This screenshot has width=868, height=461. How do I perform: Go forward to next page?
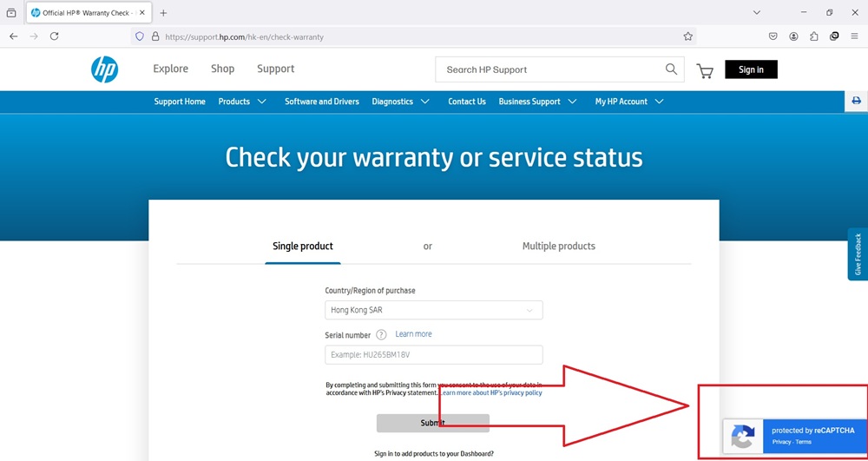pos(34,36)
